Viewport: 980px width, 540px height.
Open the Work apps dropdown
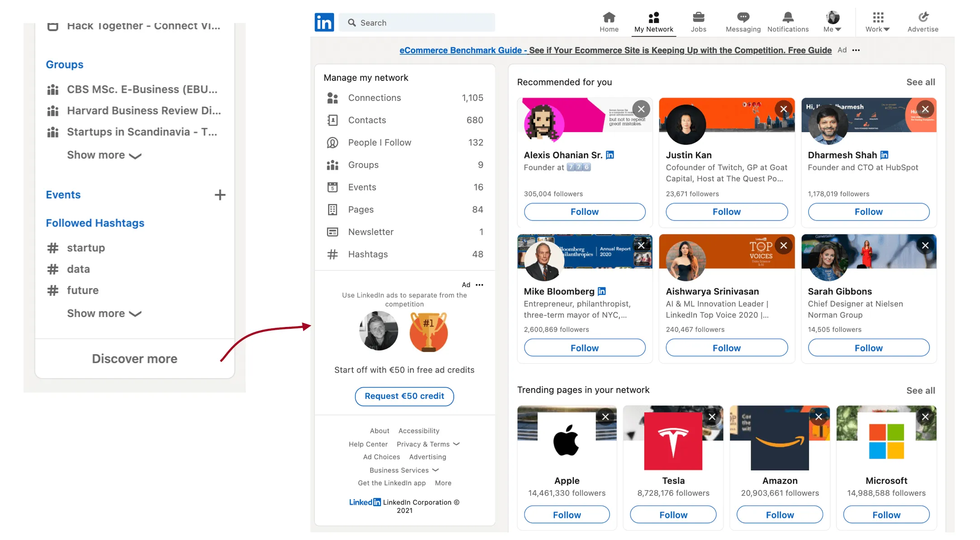[x=877, y=22]
